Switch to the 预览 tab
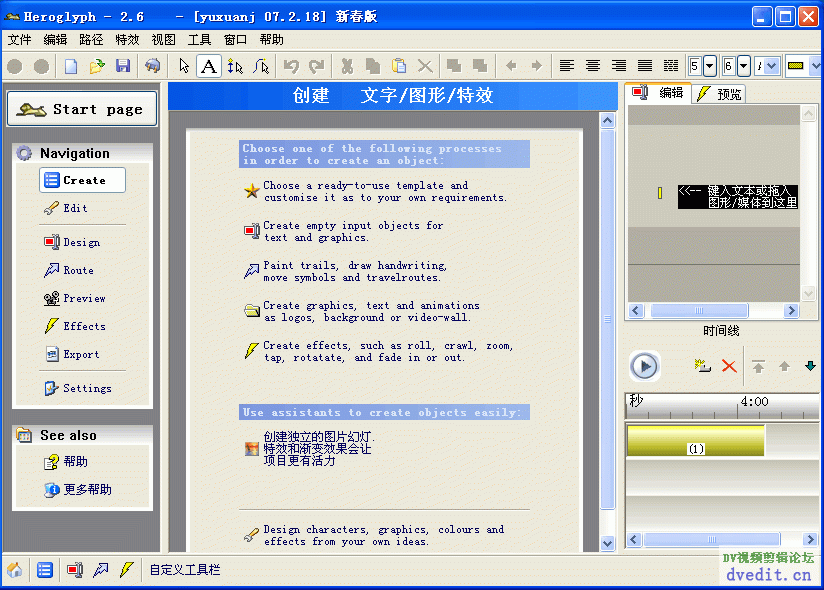The height and width of the screenshot is (590, 824). pos(719,94)
